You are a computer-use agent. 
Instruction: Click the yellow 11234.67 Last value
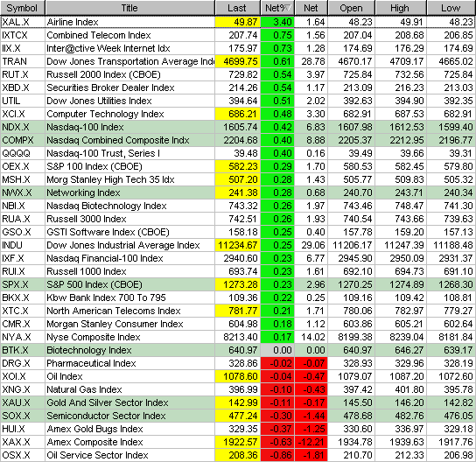tap(238, 245)
